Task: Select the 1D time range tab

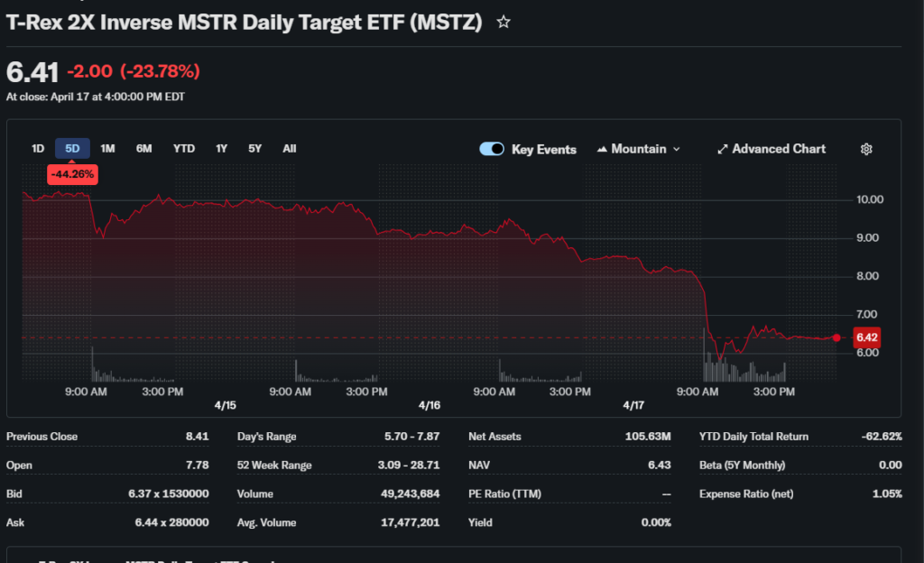Action: click(x=38, y=149)
